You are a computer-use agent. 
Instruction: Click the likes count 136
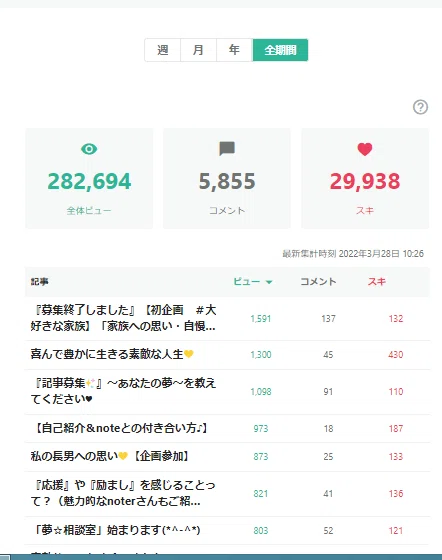pyautogui.click(x=396, y=494)
